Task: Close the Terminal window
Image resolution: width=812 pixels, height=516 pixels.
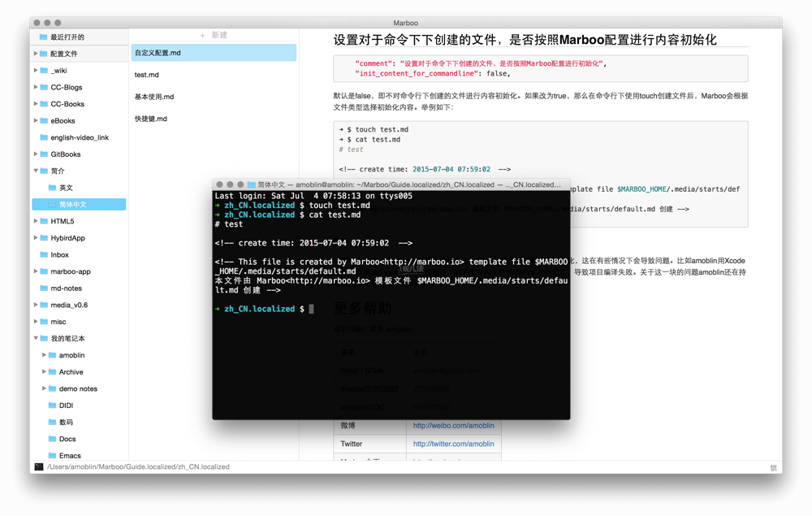Action: coord(219,184)
